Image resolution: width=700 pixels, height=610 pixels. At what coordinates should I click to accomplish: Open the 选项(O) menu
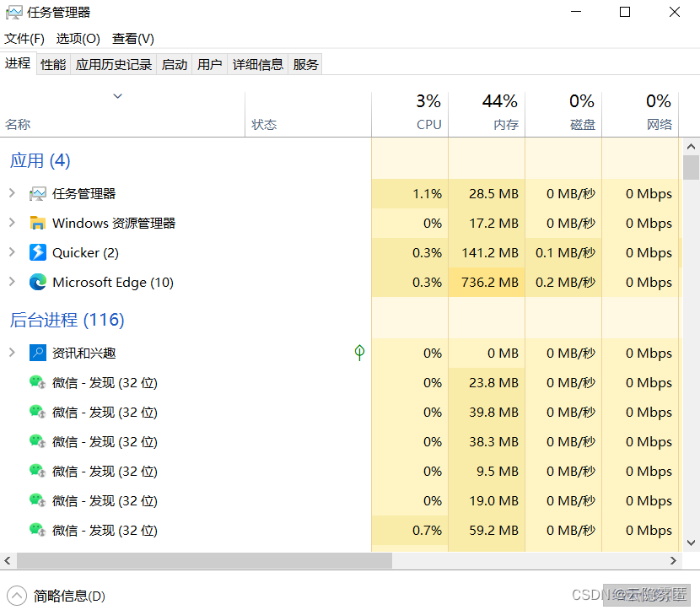point(78,39)
